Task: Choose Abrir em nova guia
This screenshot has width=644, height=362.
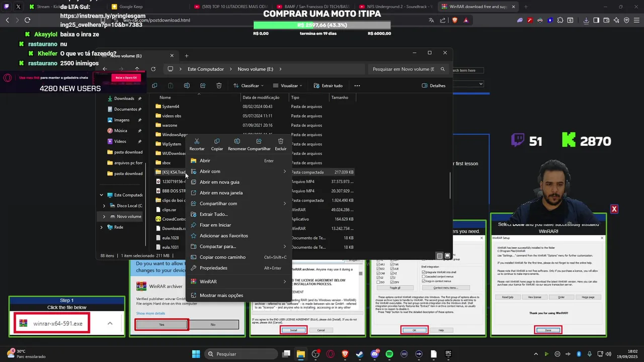Action: tap(238, 182)
